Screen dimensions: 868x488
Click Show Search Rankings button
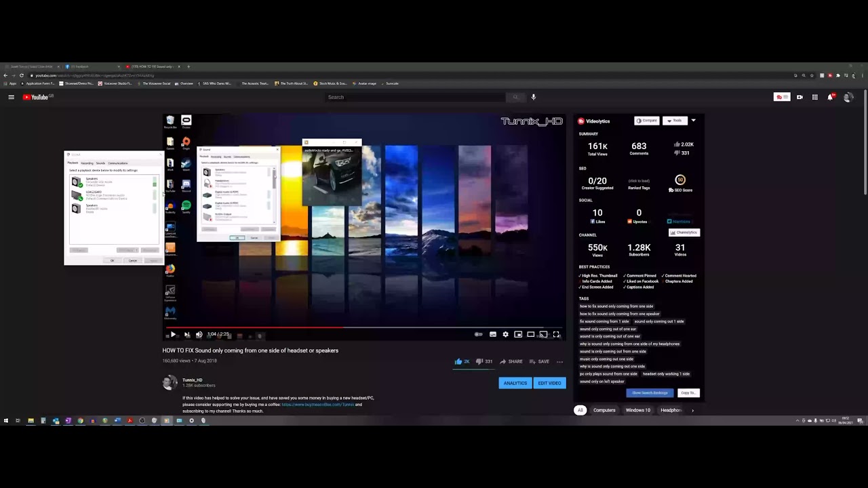(x=650, y=393)
